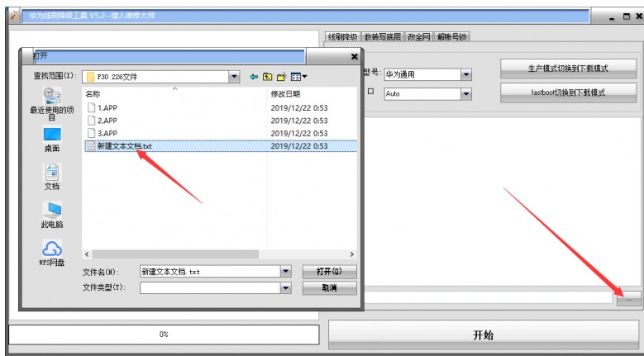
Task: Click the horizontal scrollbar thumb in file list
Action: [x=175, y=254]
